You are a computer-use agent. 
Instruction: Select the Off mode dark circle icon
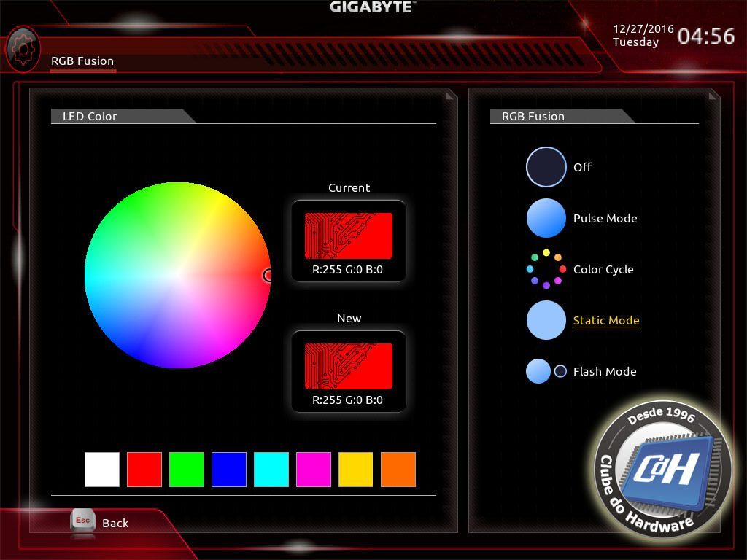tap(546, 167)
